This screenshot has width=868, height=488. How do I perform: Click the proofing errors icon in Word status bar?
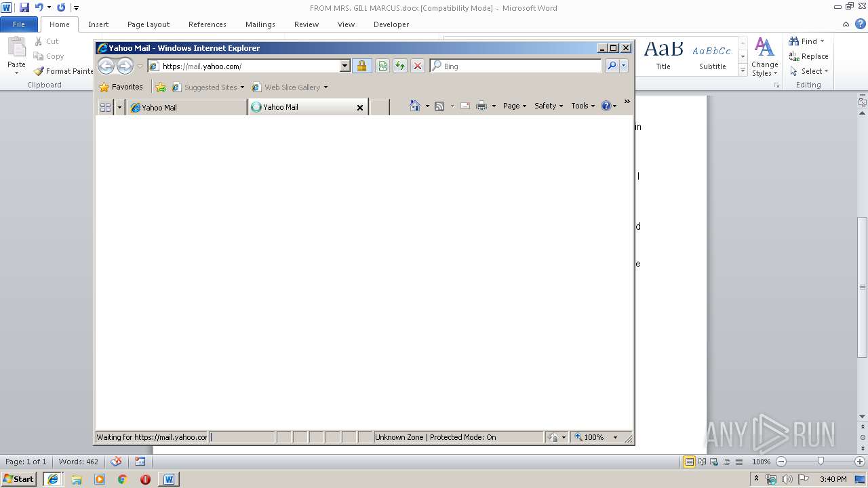click(116, 462)
